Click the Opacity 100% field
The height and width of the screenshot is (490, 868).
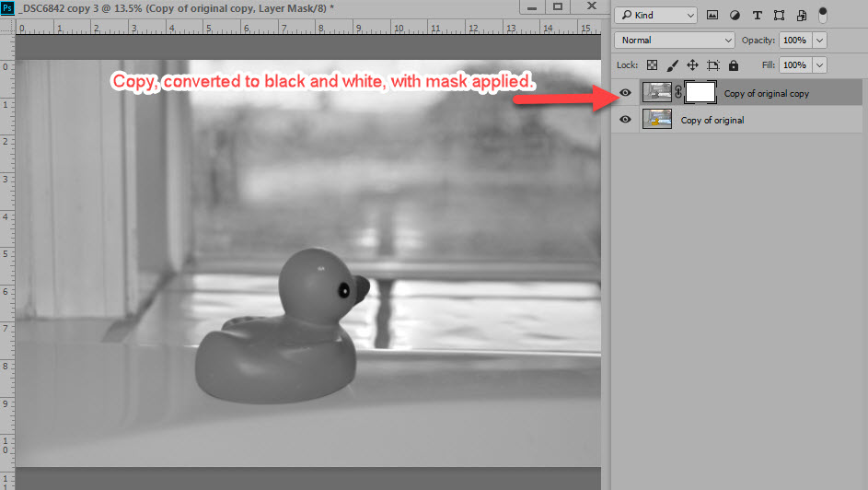click(x=795, y=40)
